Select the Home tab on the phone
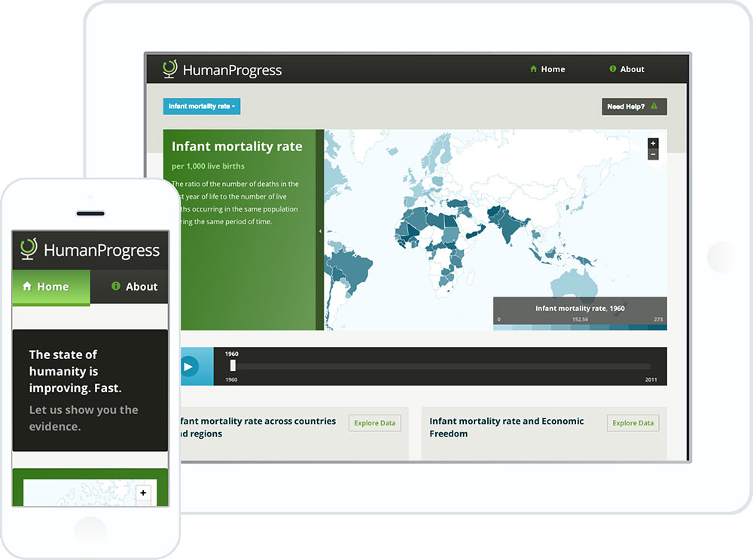The height and width of the screenshot is (560, 753). tap(51, 287)
